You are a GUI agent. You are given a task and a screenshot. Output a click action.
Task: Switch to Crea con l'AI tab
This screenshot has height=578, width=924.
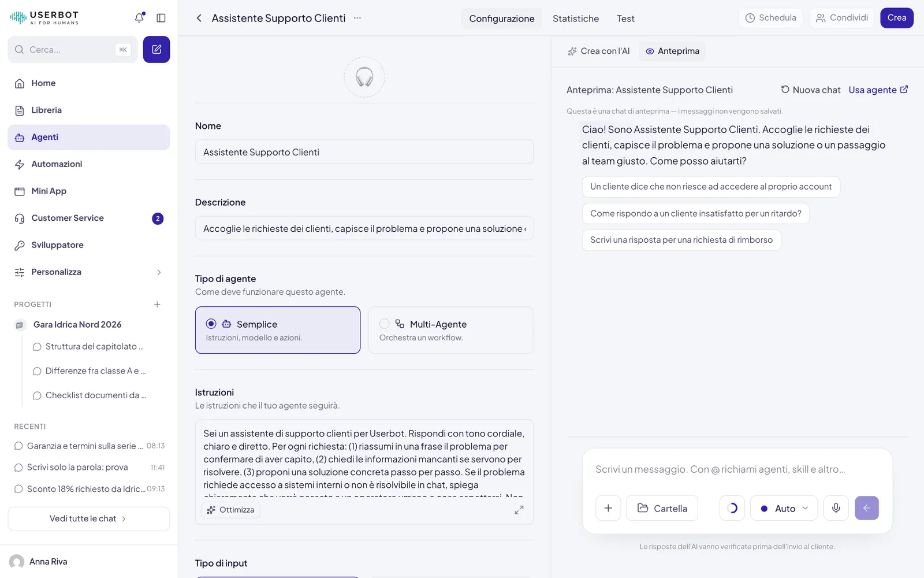(x=599, y=51)
